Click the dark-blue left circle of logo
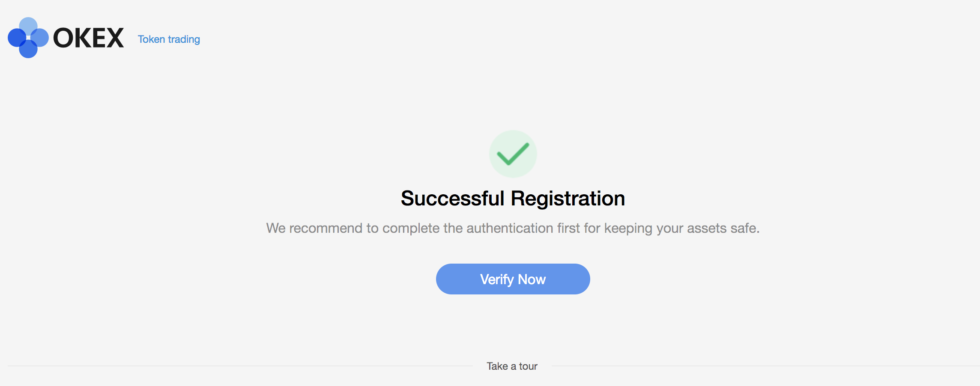Screen dimensions: 980x386 pyautogui.click(x=15, y=38)
